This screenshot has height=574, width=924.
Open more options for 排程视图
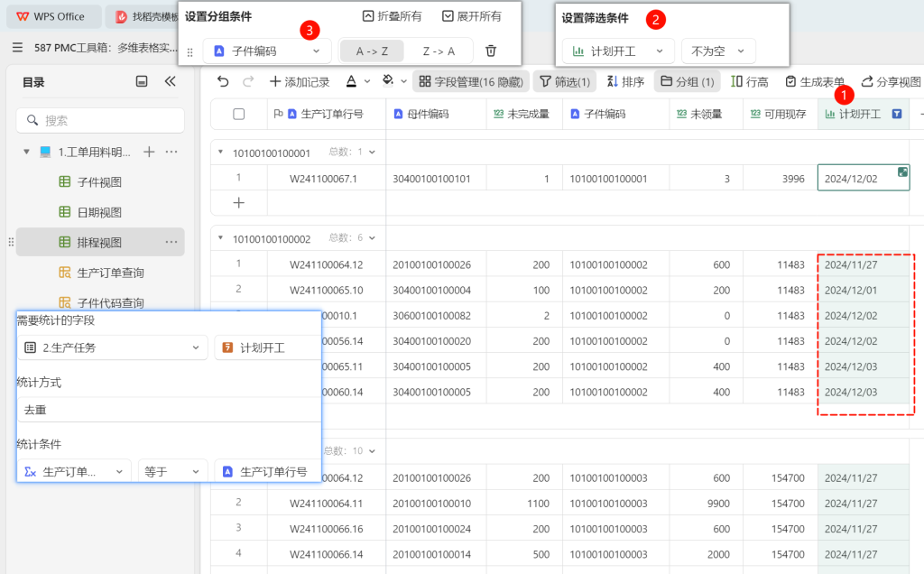coord(171,242)
